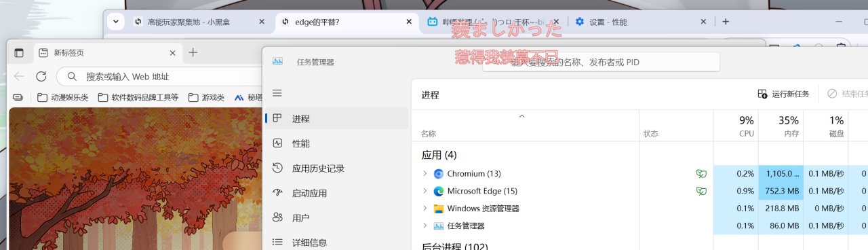
Task: Open 详细信息 page in Task Manager sidebar
Action: pyautogui.click(x=337, y=242)
